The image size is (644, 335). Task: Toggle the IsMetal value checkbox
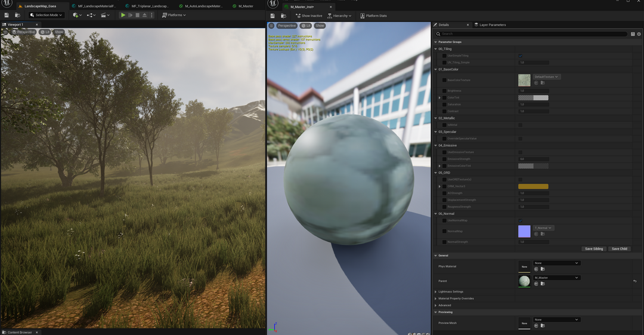pyautogui.click(x=520, y=125)
